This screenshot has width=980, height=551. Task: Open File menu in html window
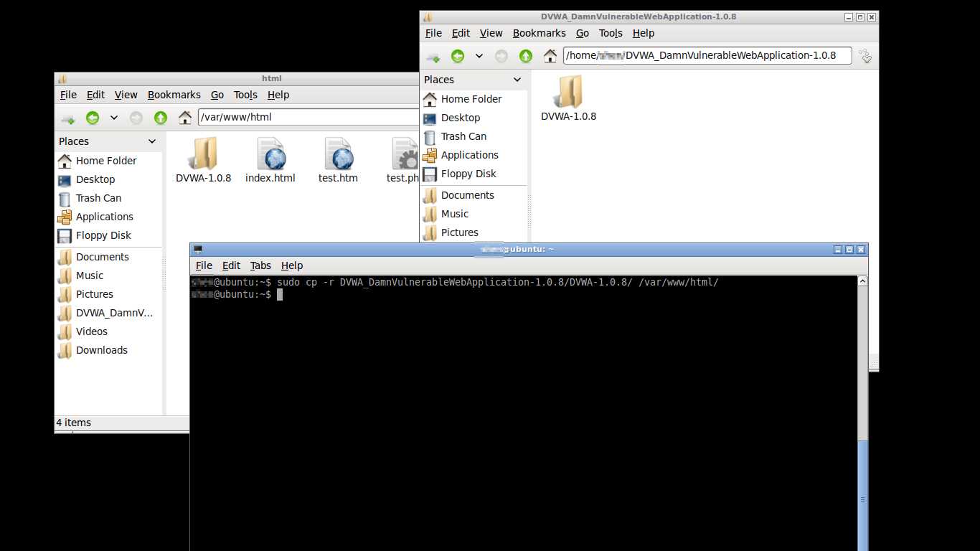coord(68,95)
